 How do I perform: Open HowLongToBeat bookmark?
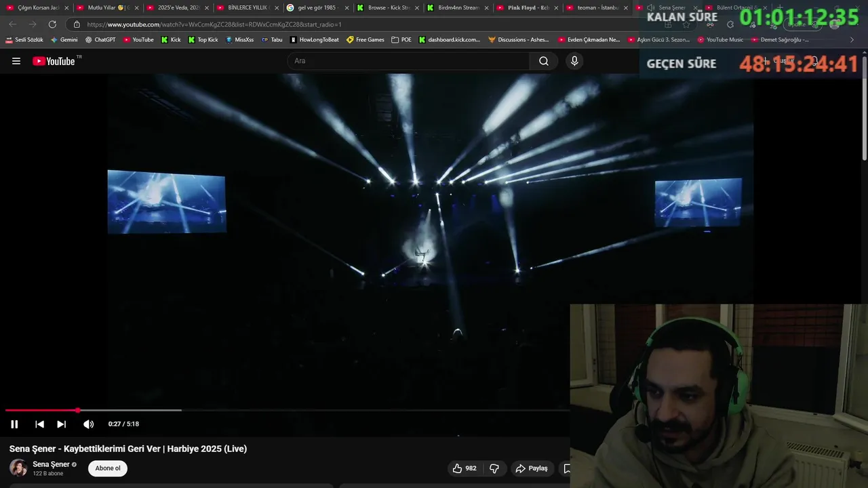click(x=314, y=40)
